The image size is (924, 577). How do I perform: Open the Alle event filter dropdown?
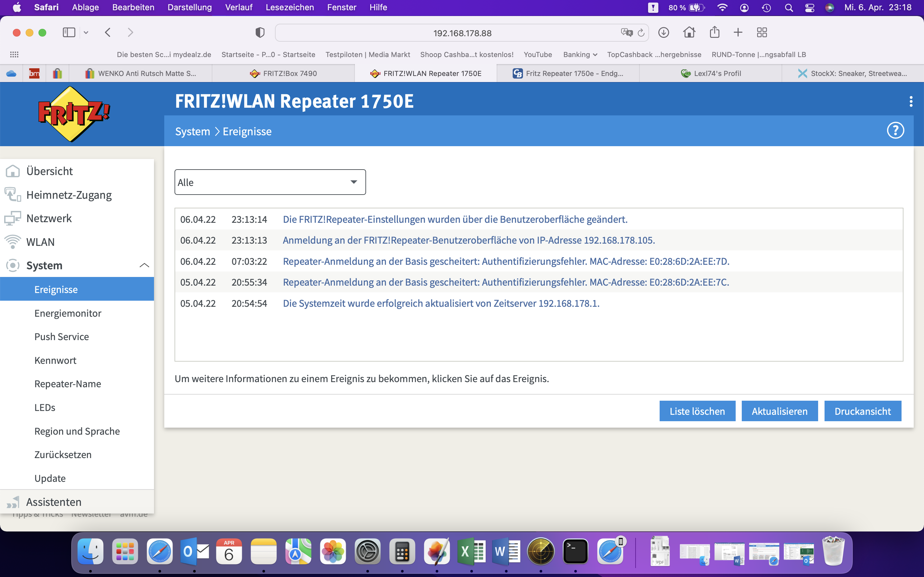click(270, 182)
